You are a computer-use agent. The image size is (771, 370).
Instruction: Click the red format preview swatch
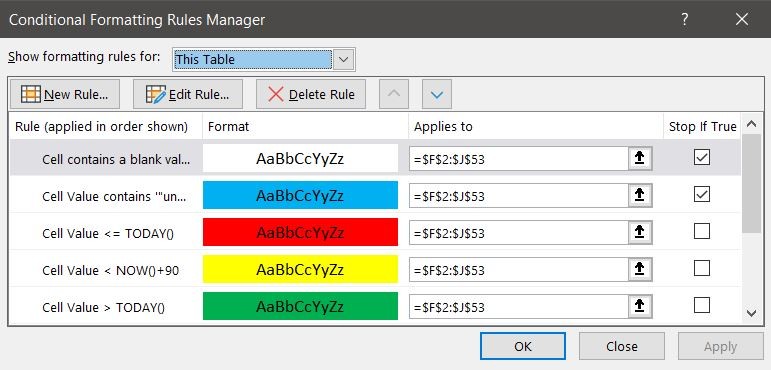300,232
